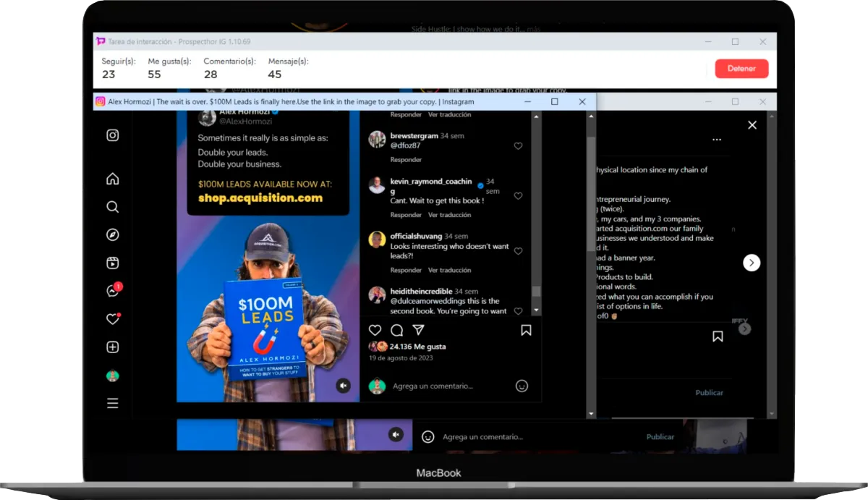Open the Home feed icon in sidebar
The height and width of the screenshot is (500, 868).
(x=113, y=179)
